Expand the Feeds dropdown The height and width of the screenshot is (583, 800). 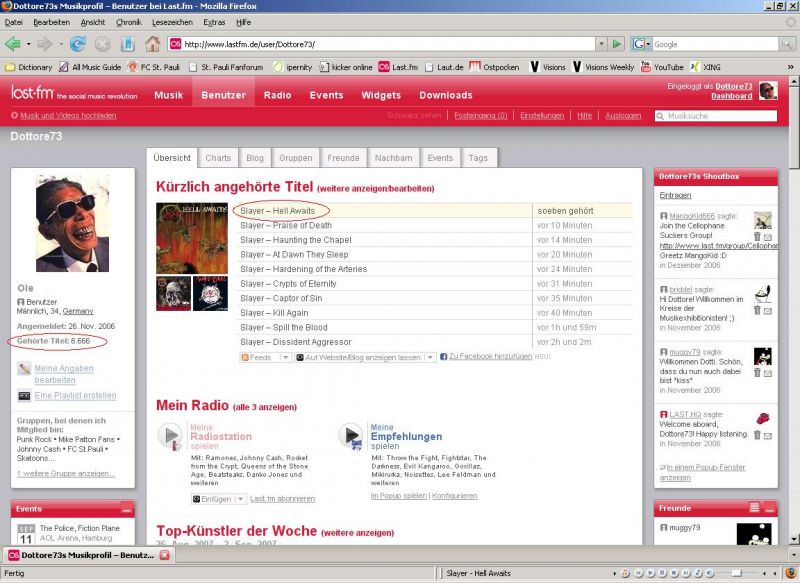[x=265, y=357]
